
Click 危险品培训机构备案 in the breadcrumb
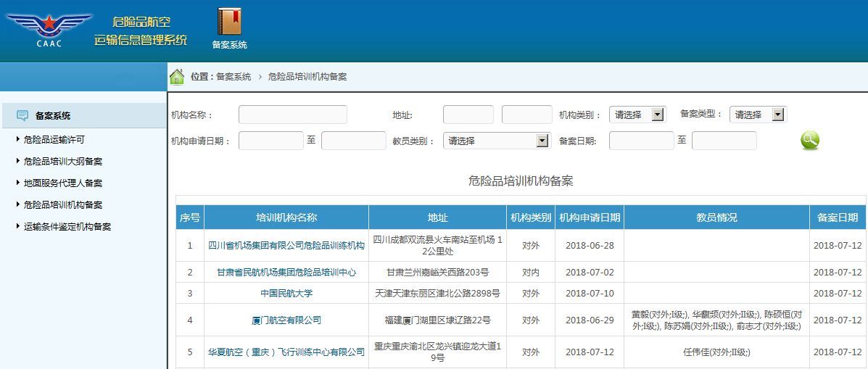[307, 77]
